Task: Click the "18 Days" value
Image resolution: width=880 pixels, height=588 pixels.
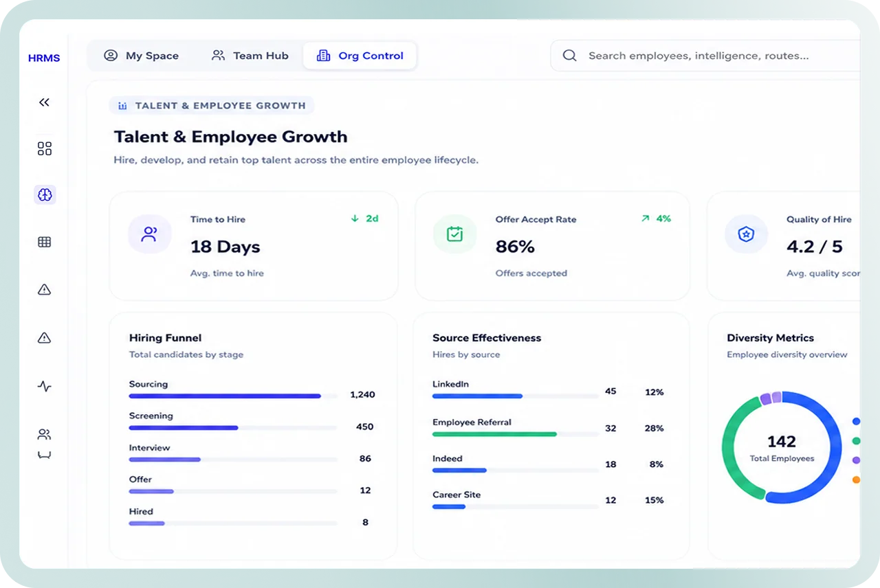Action: 225,247
